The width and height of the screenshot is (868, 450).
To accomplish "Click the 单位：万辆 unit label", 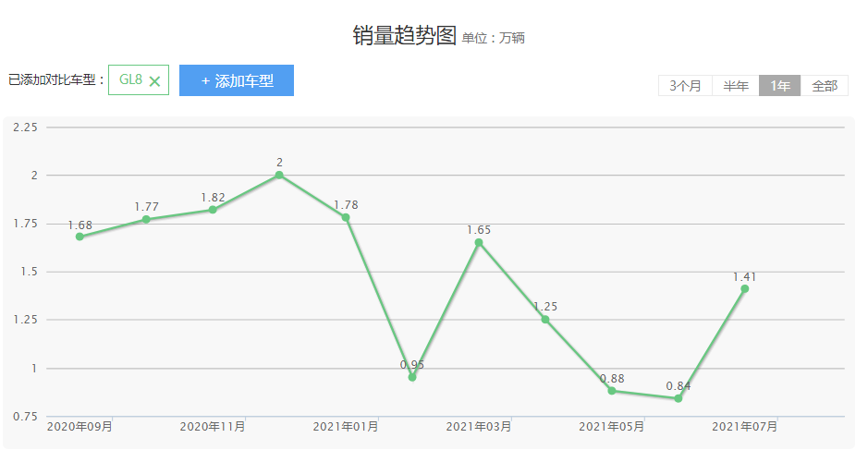I will pos(494,38).
